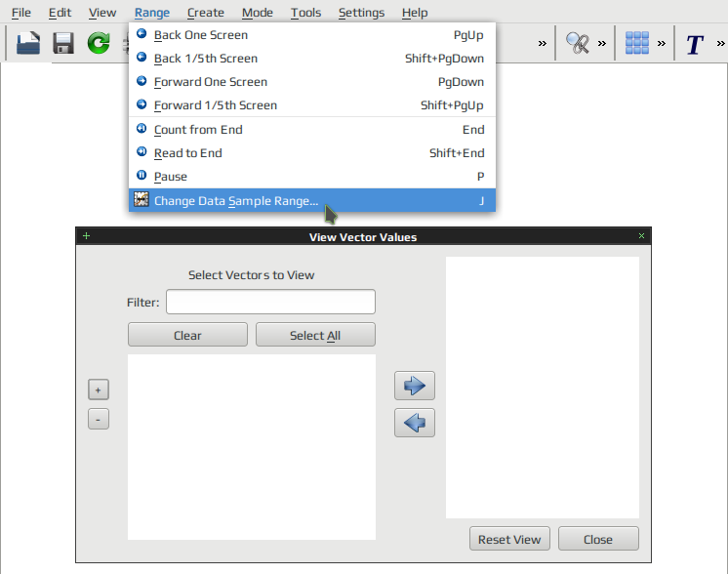Image resolution: width=728 pixels, height=574 pixels.
Task: Expand overflow chevron after grid icon
Action: coord(661,44)
